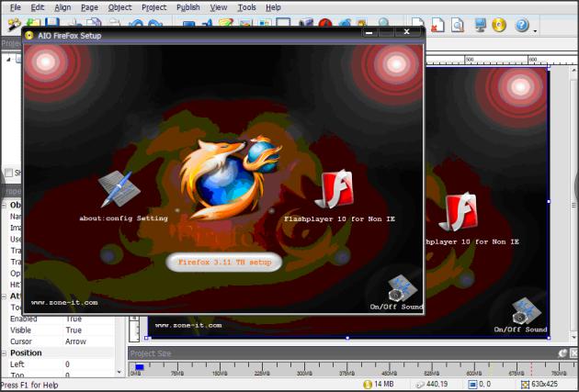Click the AIO FireFox Setup title bar disc icon
Image resolution: width=579 pixels, height=392 pixels.
pos(29,36)
